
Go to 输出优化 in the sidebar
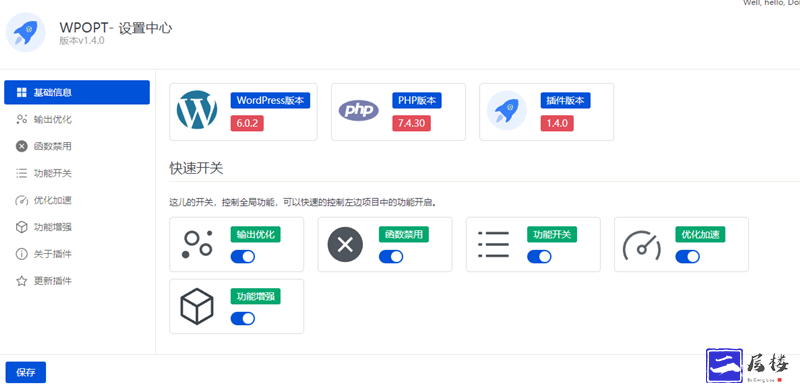(77, 119)
